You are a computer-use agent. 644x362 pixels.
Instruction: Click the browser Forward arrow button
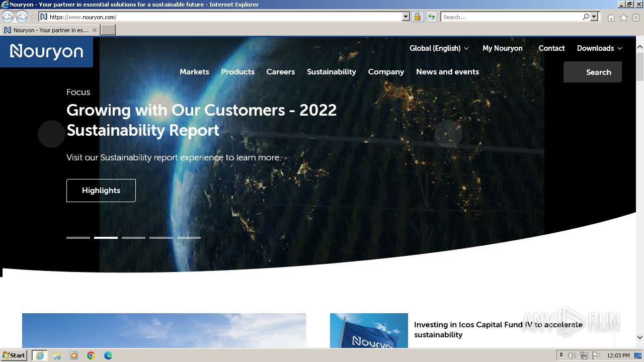point(22,17)
